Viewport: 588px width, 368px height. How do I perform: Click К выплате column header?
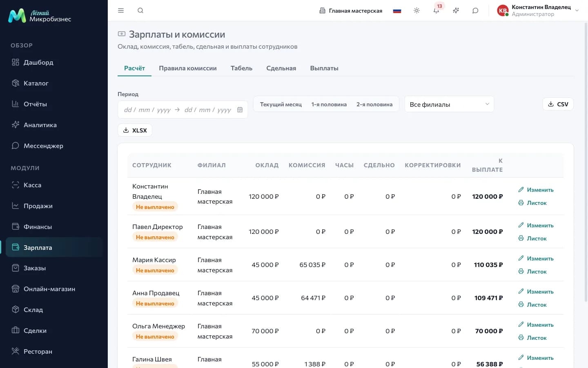pyautogui.click(x=488, y=165)
